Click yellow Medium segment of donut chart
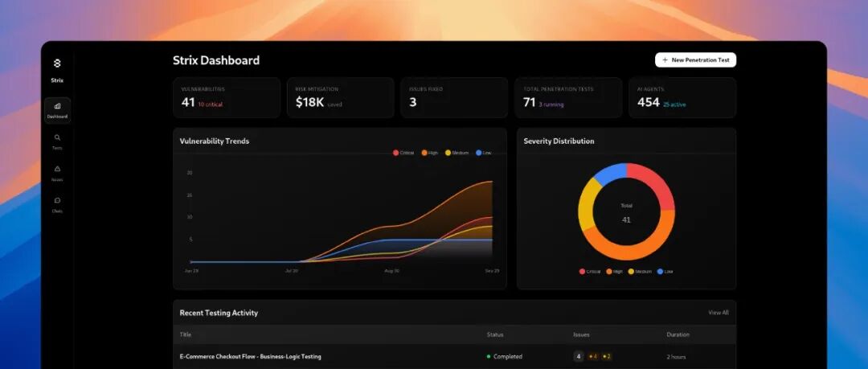Image resolution: width=868 pixels, height=369 pixels. 587,206
